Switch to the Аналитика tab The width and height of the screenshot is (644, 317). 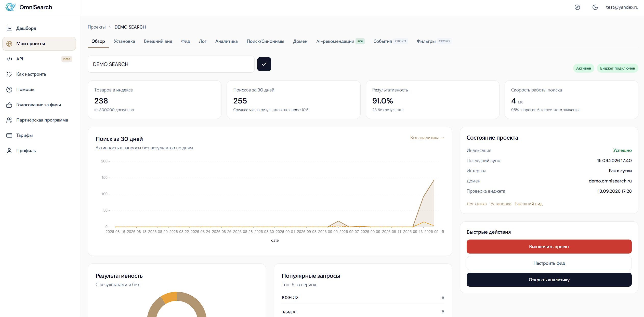pos(226,41)
